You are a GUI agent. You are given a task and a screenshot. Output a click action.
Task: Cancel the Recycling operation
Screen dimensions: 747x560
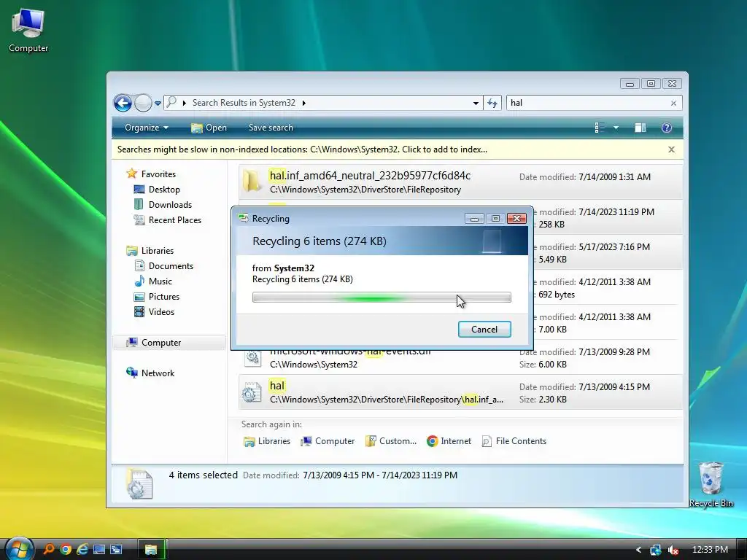(484, 330)
